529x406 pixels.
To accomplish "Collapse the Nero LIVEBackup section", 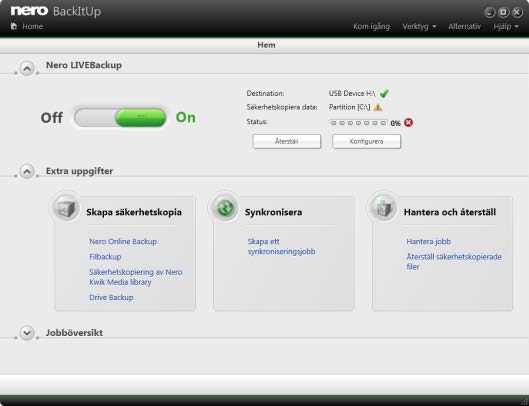I will (27, 69).
